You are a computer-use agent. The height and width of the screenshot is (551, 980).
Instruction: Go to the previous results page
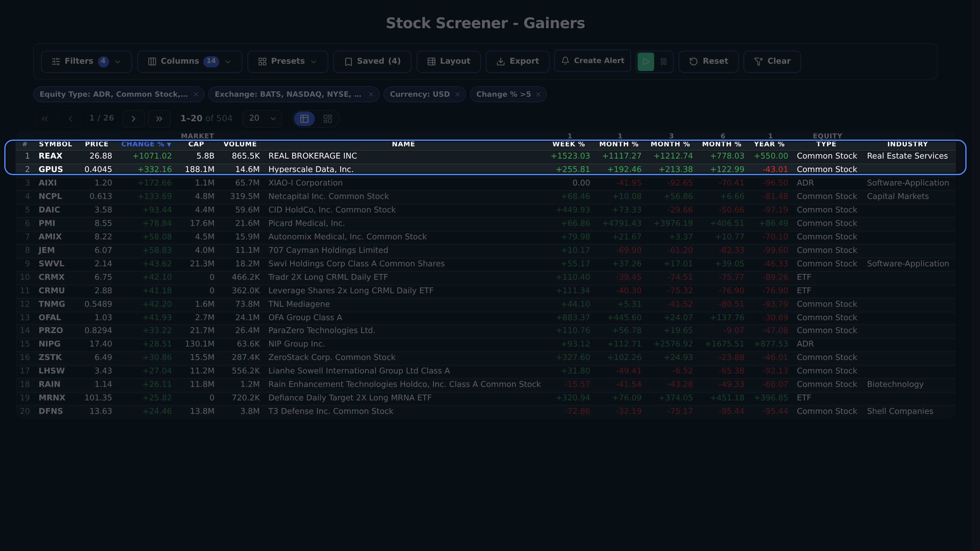[x=70, y=119]
